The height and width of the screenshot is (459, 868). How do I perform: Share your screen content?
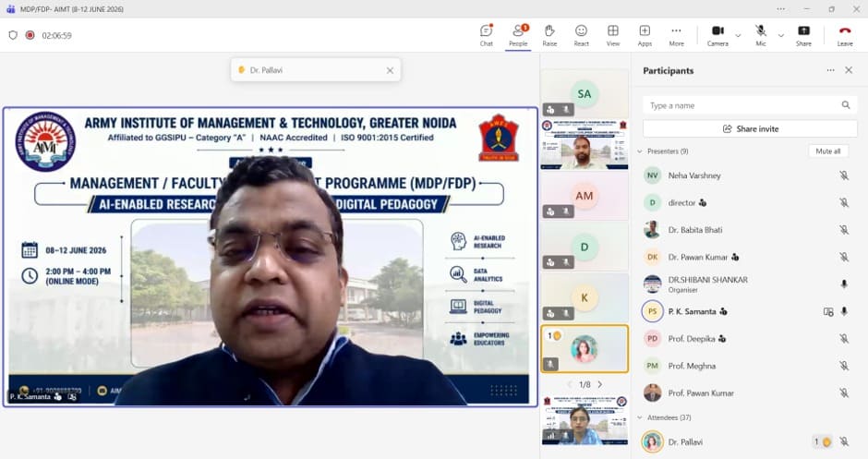click(803, 35)
